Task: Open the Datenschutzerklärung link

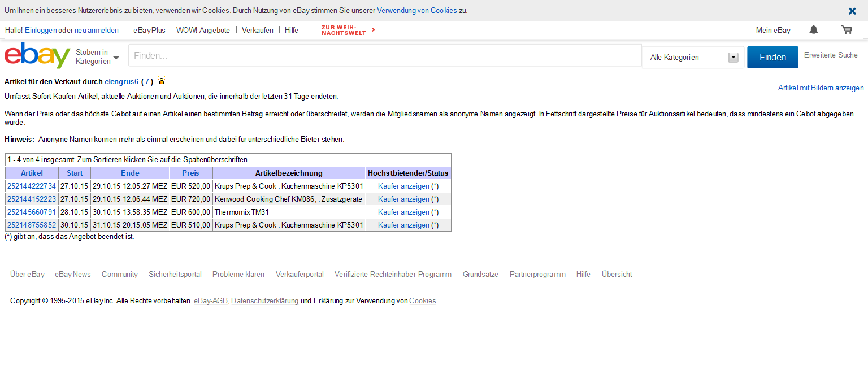Action: coord(264,301)
